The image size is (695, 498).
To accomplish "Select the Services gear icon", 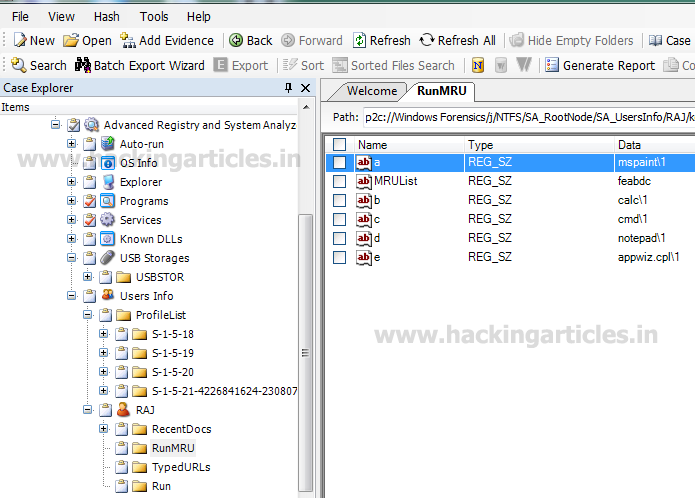I will pos(108,219).
